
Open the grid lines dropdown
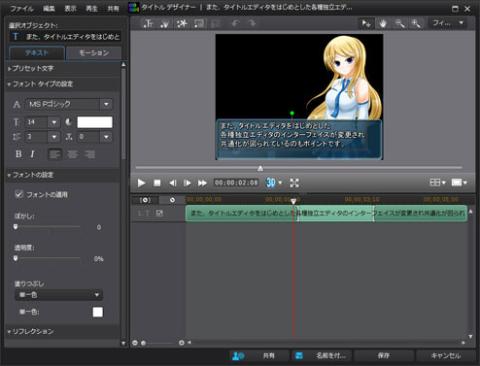click(x=437, y=182)
